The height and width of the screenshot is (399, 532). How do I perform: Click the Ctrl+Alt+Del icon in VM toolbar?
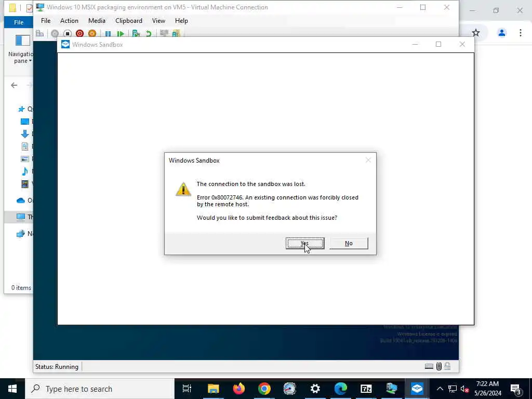point(39,33)
